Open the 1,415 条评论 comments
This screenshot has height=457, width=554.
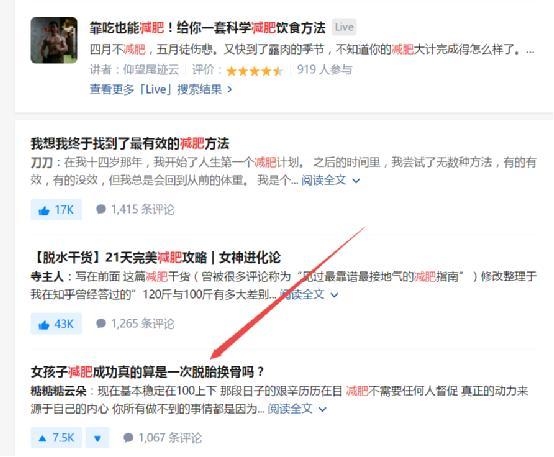point(135,209)
